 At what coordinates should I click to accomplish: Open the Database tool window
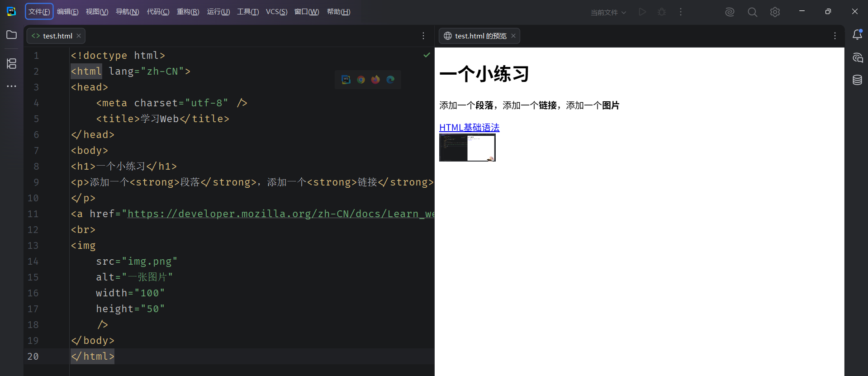[857, 80]
